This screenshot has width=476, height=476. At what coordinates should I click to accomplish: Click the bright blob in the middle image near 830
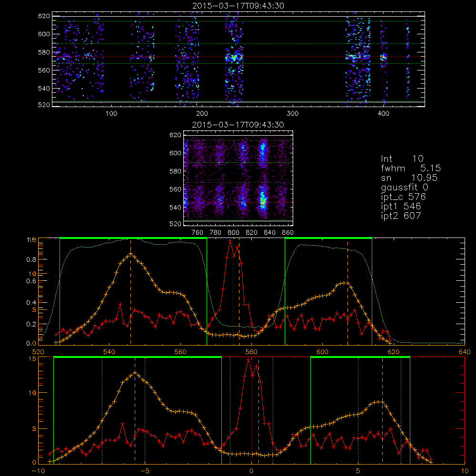(x=263, y=199)
